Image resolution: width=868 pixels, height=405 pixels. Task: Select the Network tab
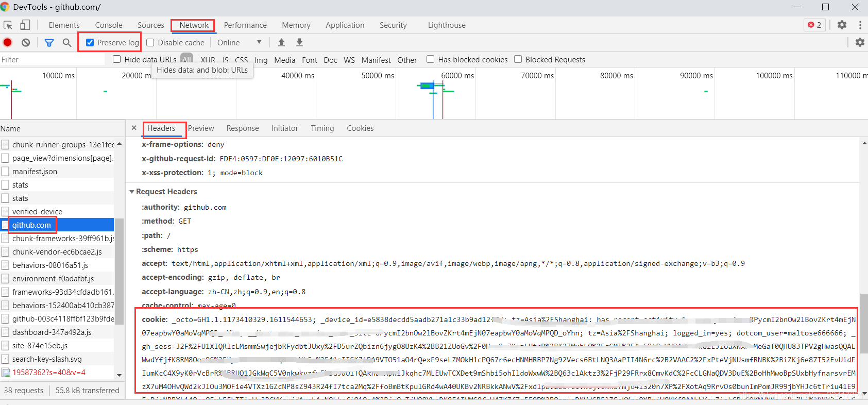[x=194, y=25]
